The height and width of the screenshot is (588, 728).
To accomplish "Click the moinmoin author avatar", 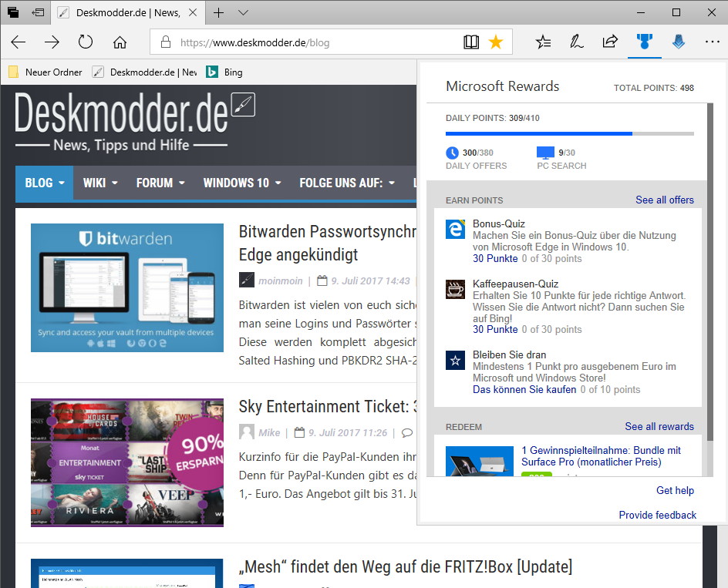I will pos(247,280).
